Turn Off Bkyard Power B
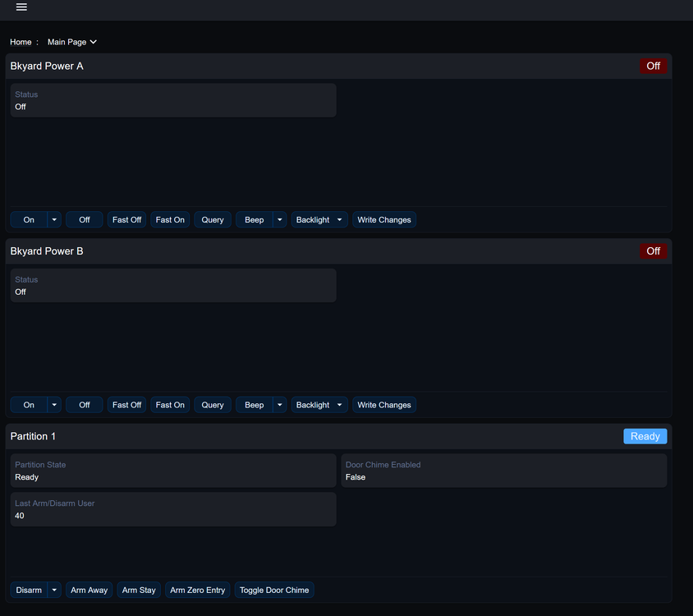 pos(85,405)
